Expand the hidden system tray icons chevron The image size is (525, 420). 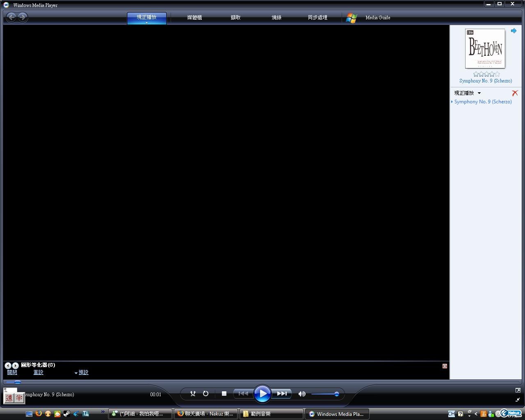tap(475, 414)
